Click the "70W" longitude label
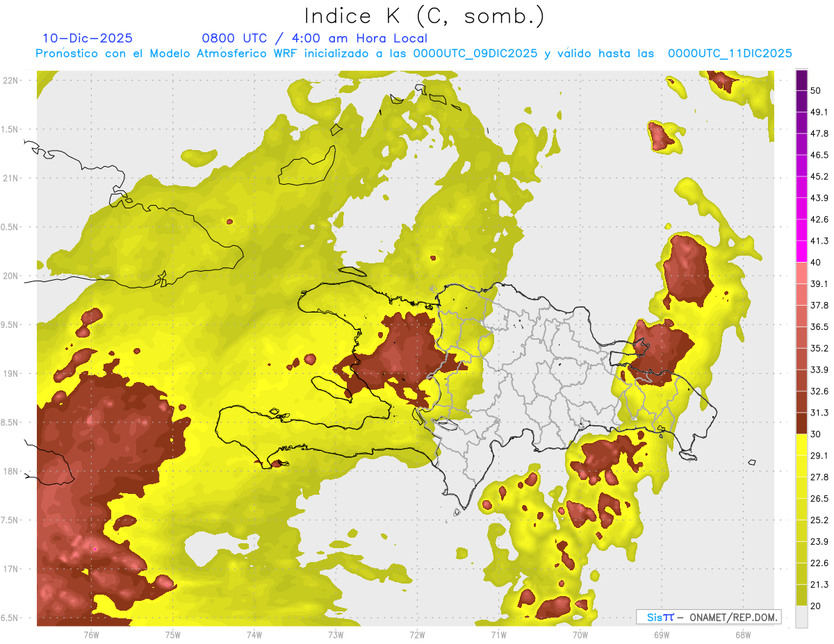Viewport: 834px width, 644px height. [580, 634]
